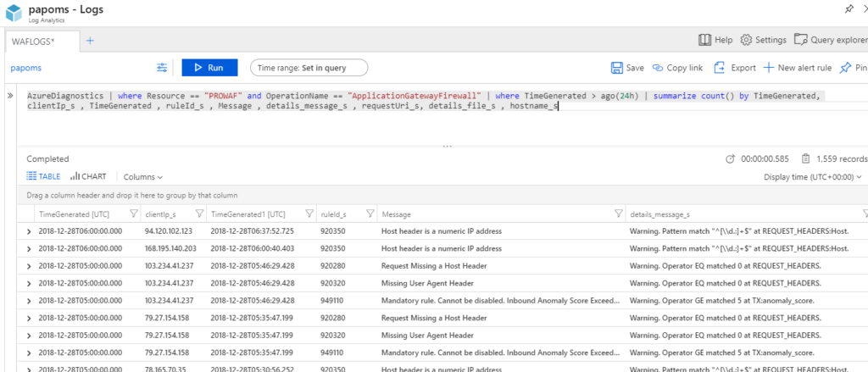
Task: Expand row 79.27.154.158 rule 920320
Action: pos(29,336)
